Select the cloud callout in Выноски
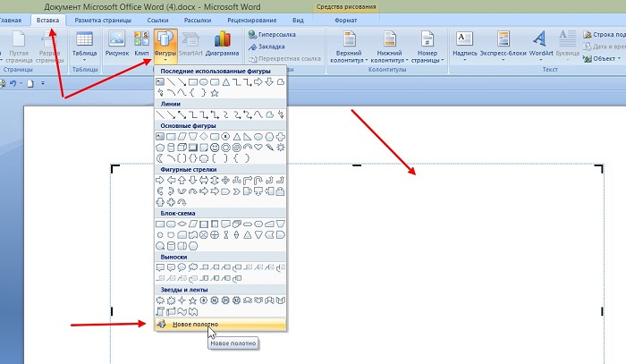Screen dimensions: 626x364 [x=193, y=267]
